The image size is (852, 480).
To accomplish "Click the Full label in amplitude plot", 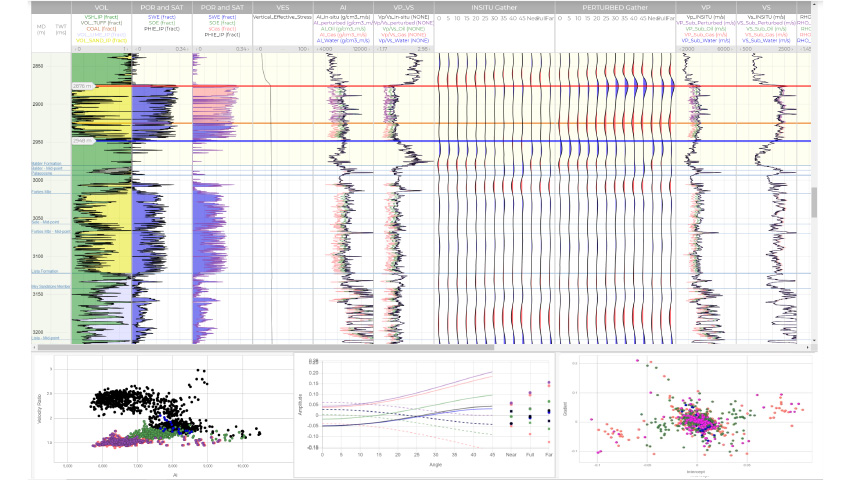I will point(530,454).
